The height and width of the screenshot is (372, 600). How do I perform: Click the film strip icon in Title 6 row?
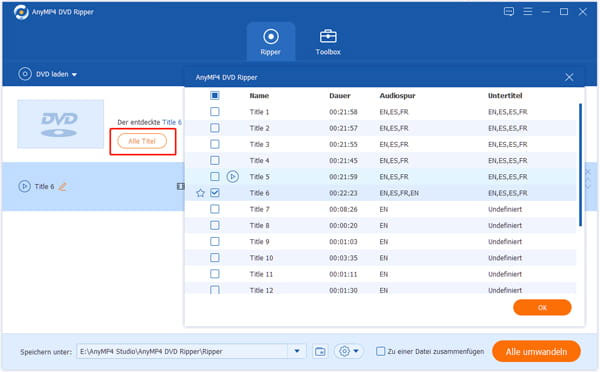coord(180,186)
